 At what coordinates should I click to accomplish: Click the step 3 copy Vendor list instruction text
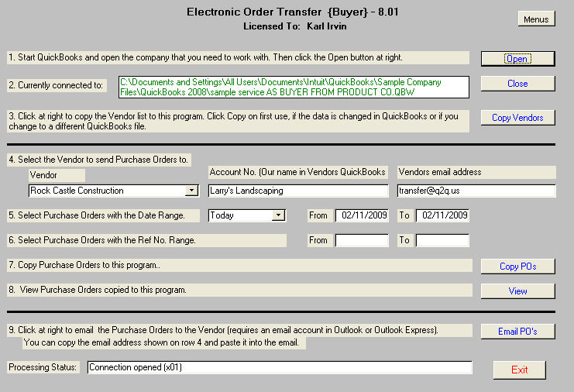coord(238,121)
